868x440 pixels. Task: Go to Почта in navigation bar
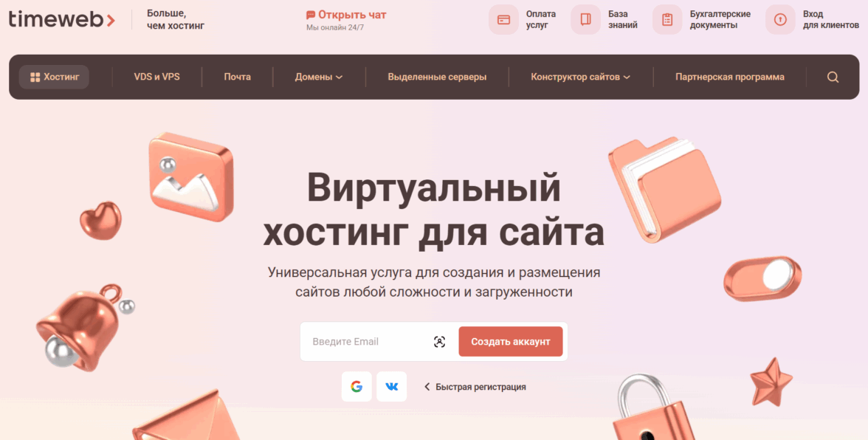point(238,77)
